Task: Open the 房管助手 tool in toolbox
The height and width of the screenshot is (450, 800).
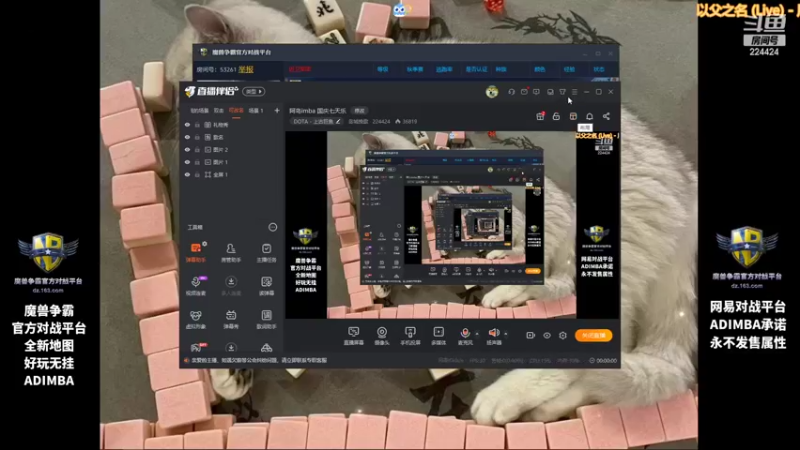Action: 231,252
